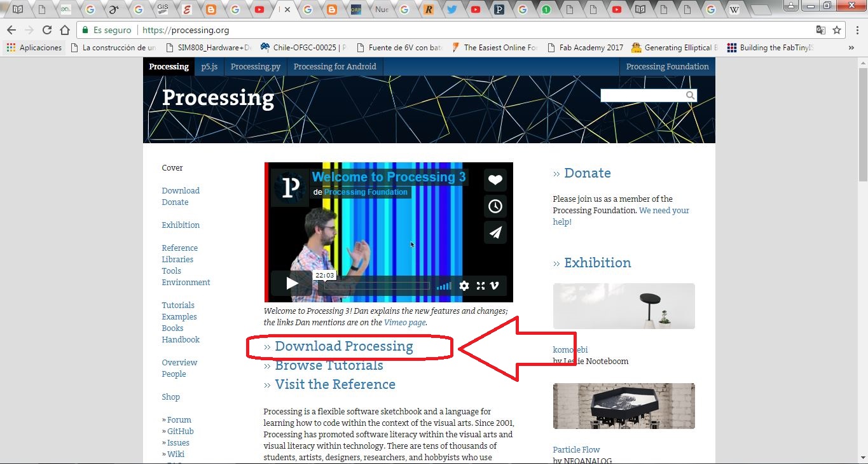The height and width of the screenshot is (464, 868).
Task: Adjust the video volume bars
Action: tap(444, 286)
